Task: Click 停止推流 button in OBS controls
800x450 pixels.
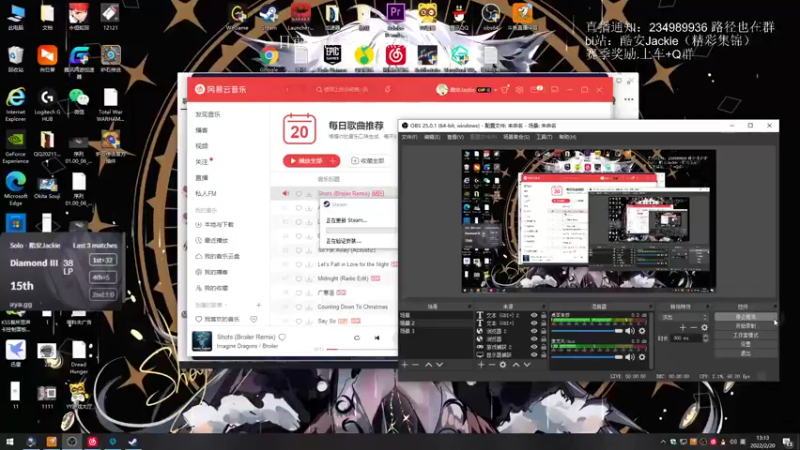Action: 745,317
